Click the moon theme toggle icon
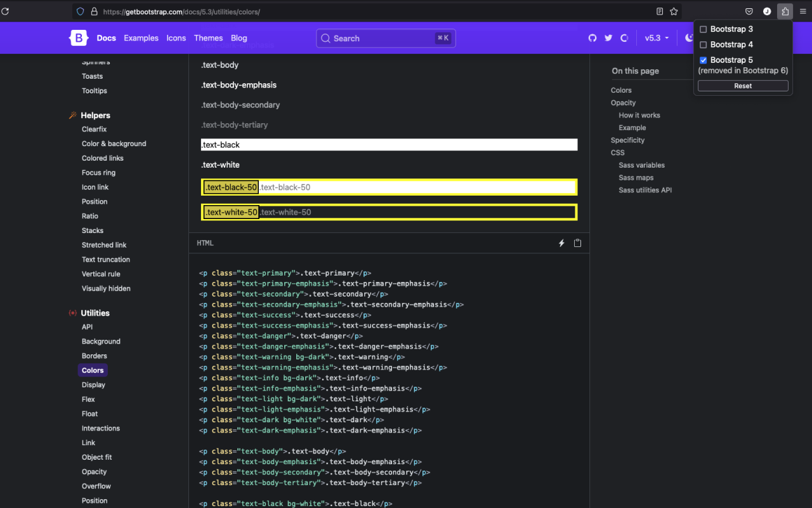Image resolution: width=812 pixels, height=508 pixels. 690,38
